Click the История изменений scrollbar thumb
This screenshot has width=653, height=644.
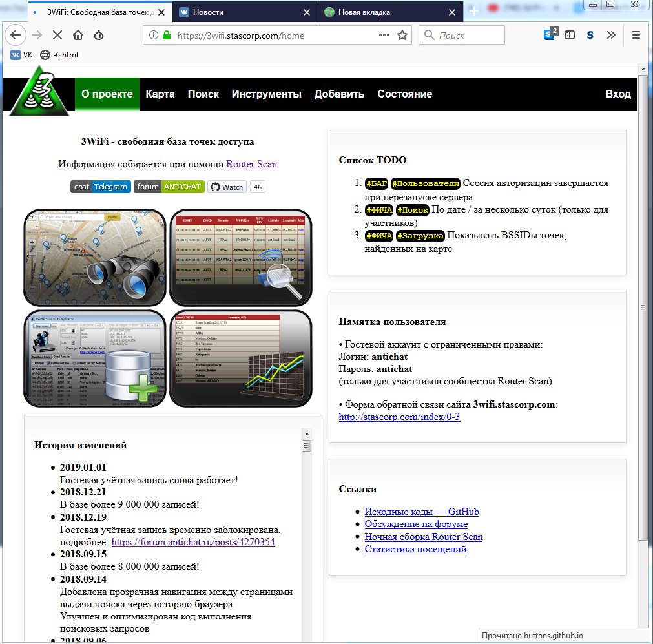click(x=307, y=446)
